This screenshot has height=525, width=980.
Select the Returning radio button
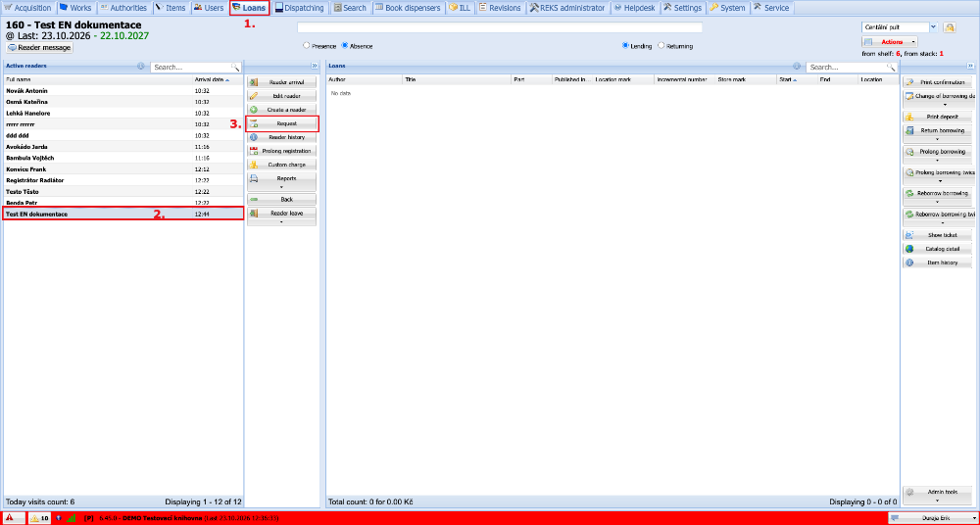(661, 46)
